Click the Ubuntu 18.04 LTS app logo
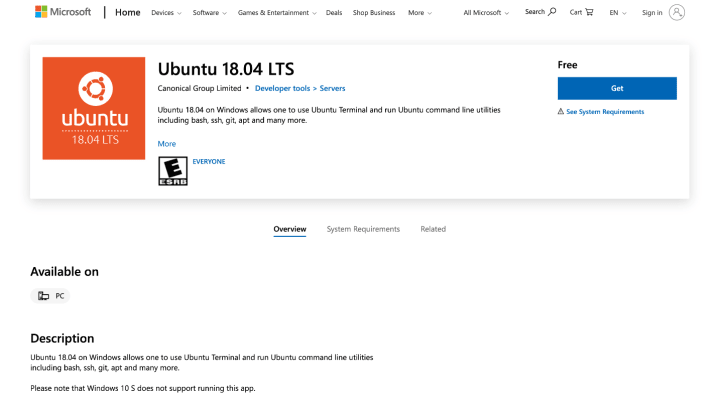Image resolution: width=720 pixels, height=400 pixels. pyautogui.click(x=94, y=108)
